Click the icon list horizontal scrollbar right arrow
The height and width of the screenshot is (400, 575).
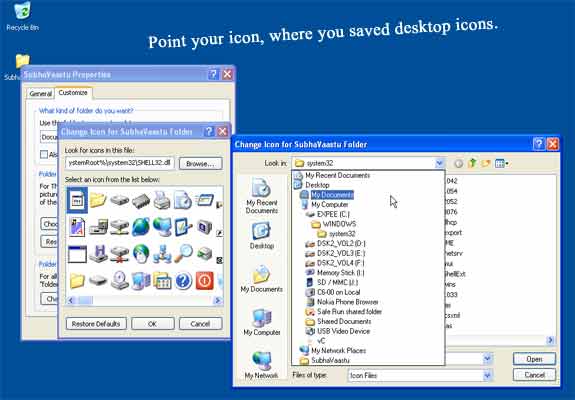click(217, 301)
